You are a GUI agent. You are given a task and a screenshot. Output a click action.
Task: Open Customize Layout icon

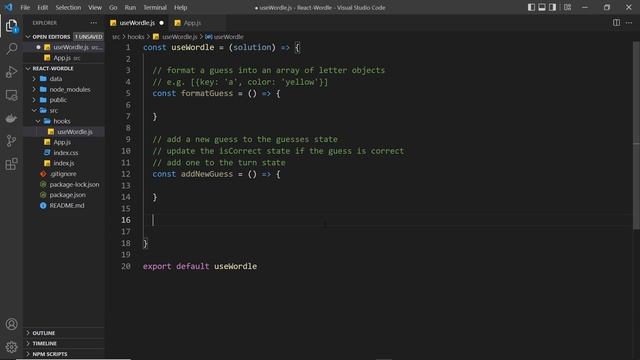point(567,7)
